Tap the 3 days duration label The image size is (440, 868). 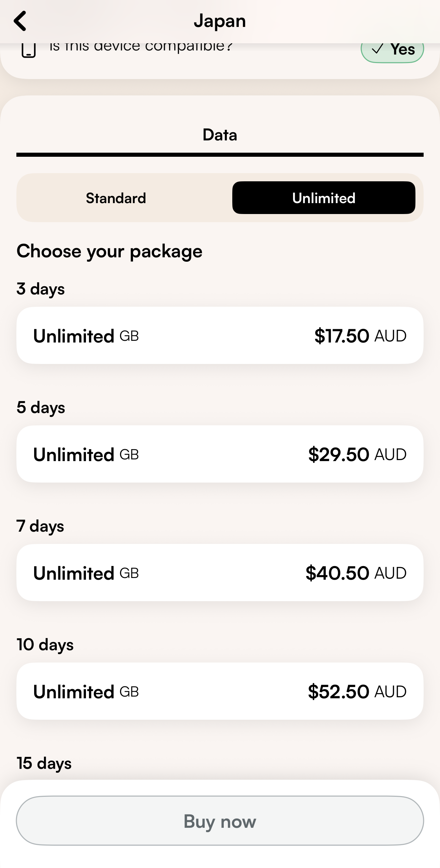(41, 289)
